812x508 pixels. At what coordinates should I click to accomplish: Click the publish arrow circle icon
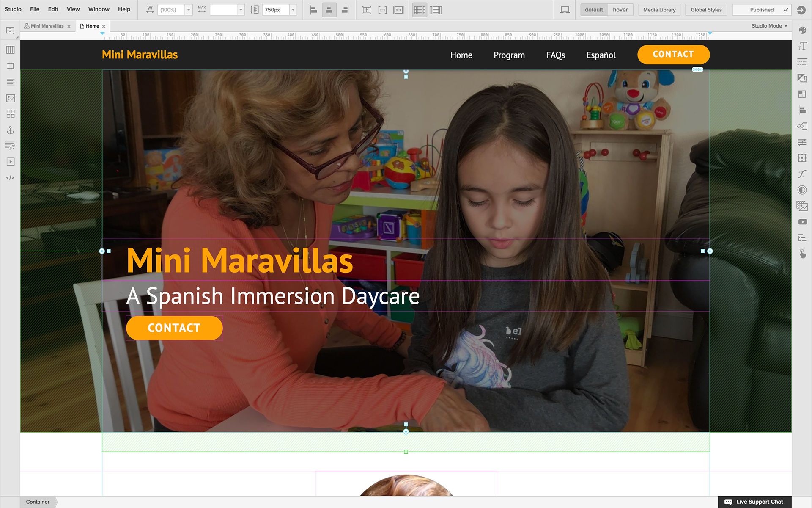point(801,10)
